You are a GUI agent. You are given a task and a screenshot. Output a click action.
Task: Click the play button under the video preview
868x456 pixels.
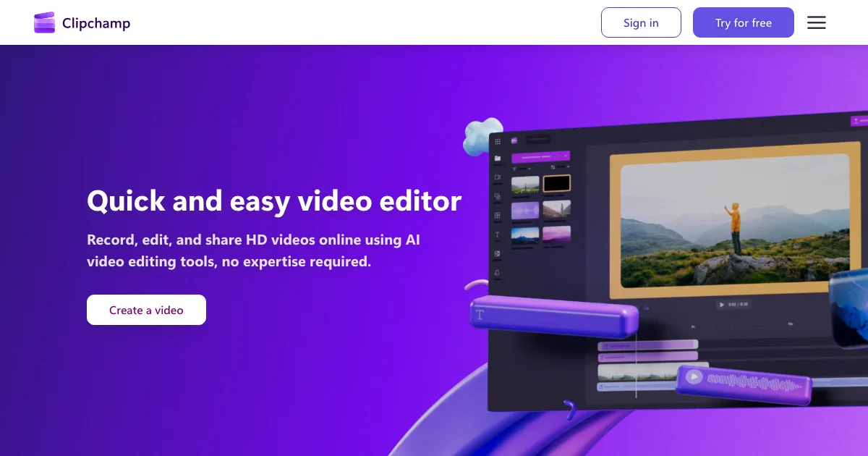click(x=721, y=305)
